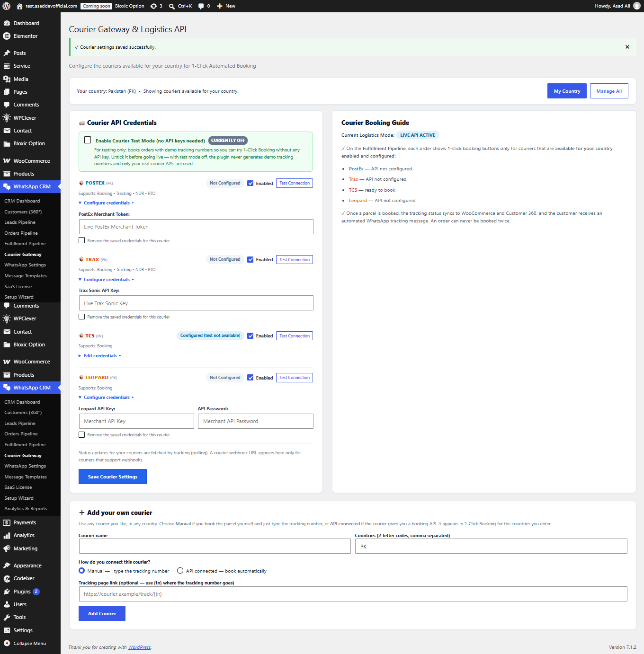Focus the Tracking page link field
The height and width of the screenshot is (654, 644).
[x=353, y=594]
